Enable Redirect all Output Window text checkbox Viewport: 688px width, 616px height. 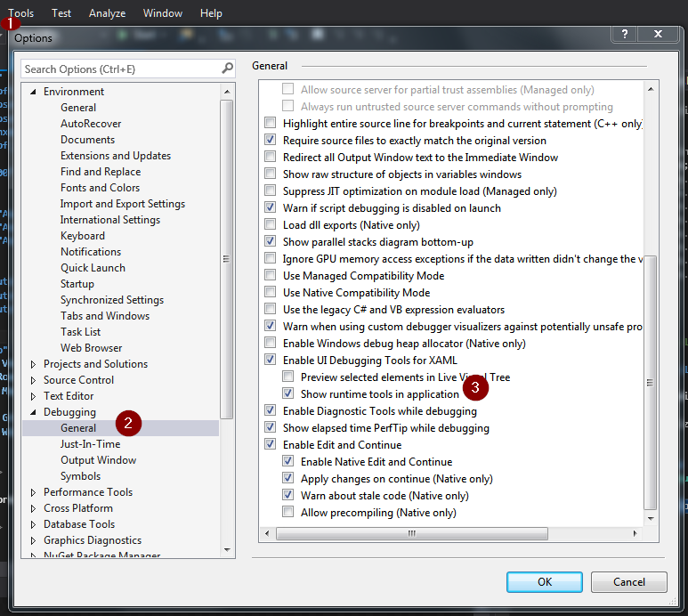tap(270, 157)
